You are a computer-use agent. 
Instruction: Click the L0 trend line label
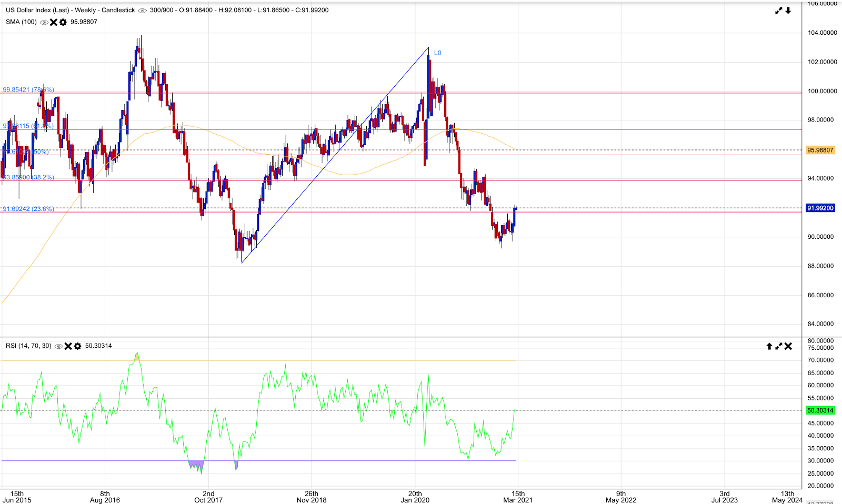tap(438, 53)
